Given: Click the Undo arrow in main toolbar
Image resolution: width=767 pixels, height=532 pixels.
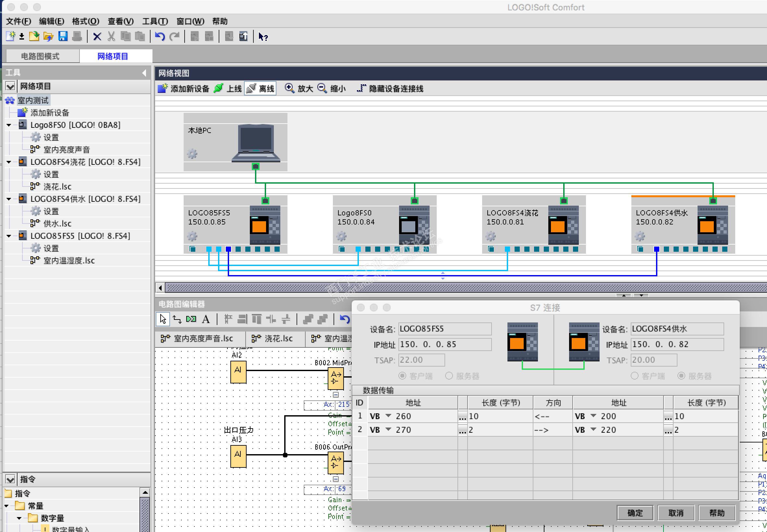Looking at the screenshot, I should click(x=160, y=36).
